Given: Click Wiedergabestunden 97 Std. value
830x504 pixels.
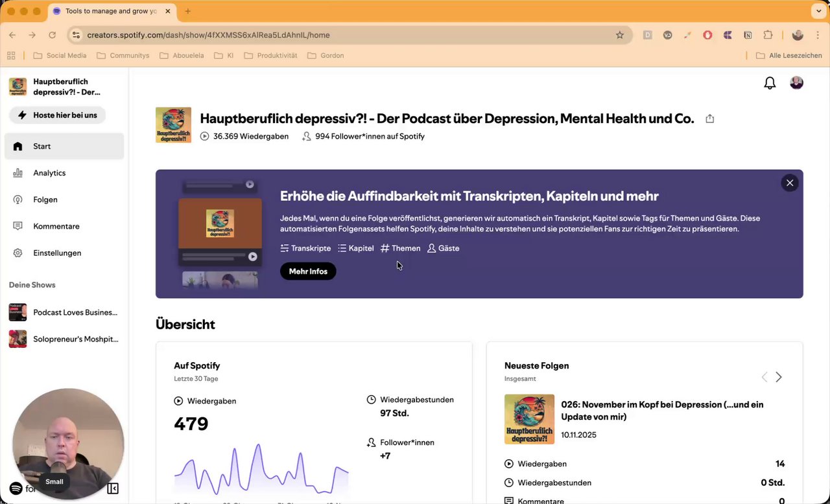Looking at the screenshot, I should (394, 413).
